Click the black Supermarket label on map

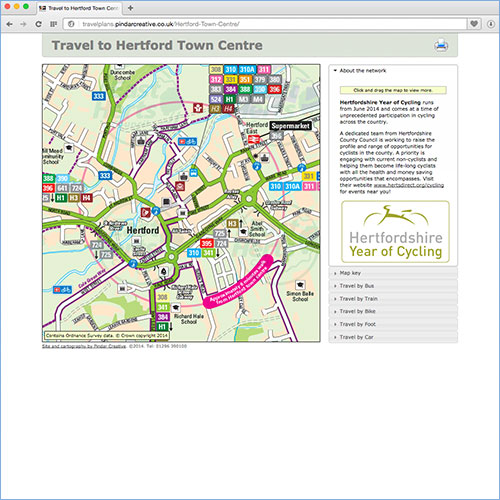click(x=291, y=126)
